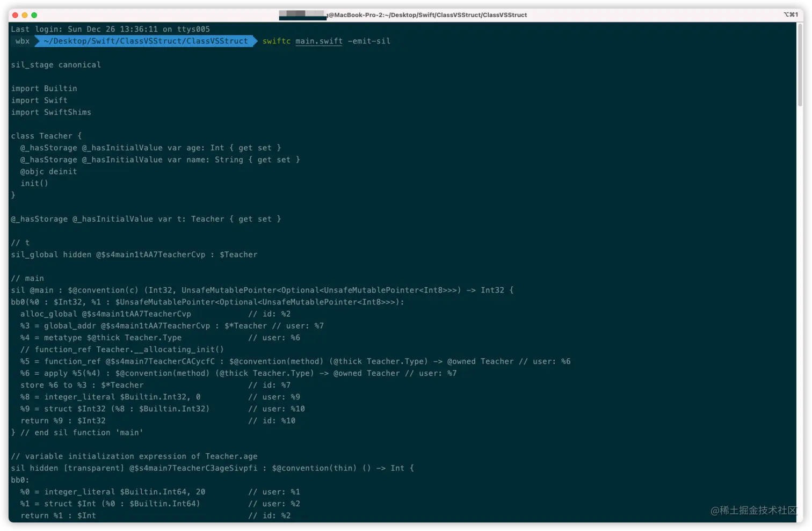This screenshot has height=531, width=812.
Task: Click the import SwiftShims line
Action: click(51, 112)
